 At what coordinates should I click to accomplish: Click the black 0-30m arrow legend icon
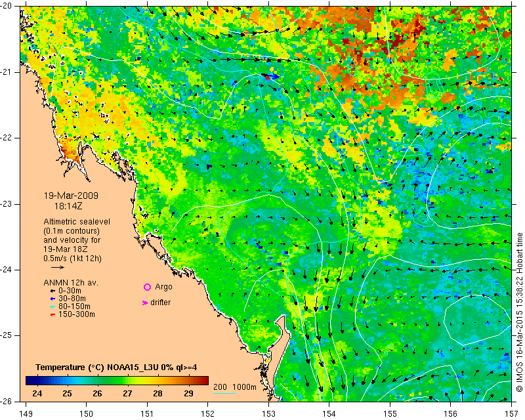[52, 291]
